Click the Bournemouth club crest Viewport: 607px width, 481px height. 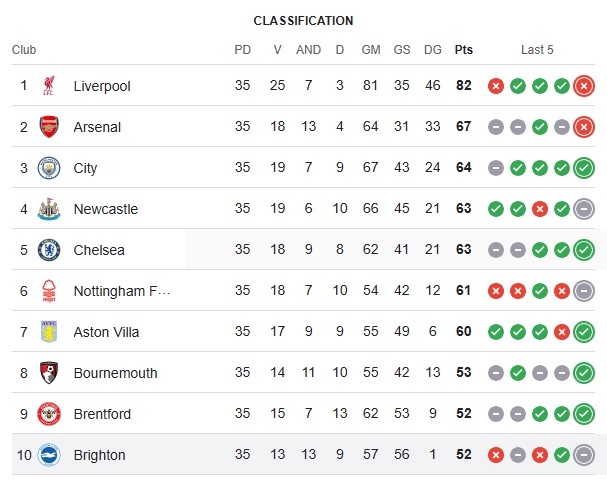pos(49,373)
